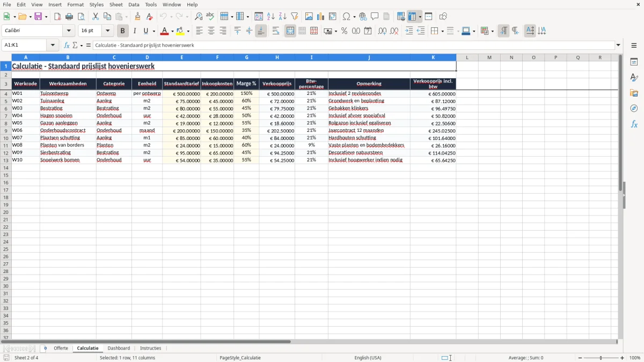
Task: Expand Borders dropdown arrow
Action: pyautogui.click(x=442, y=31)
